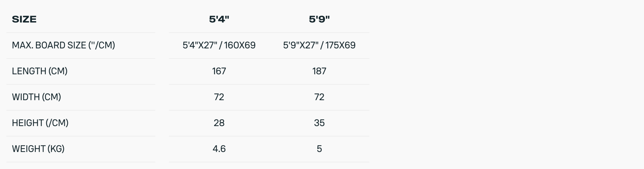Click the divider line under SIZE header
644x169 pixels.
(81, 33)
